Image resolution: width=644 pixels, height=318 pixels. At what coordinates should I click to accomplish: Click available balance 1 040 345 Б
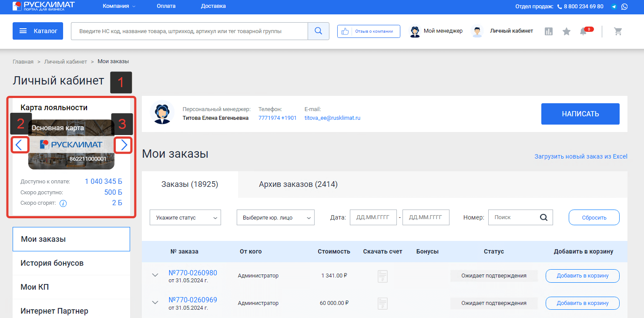pyautogui.click(x=104, y=181)
